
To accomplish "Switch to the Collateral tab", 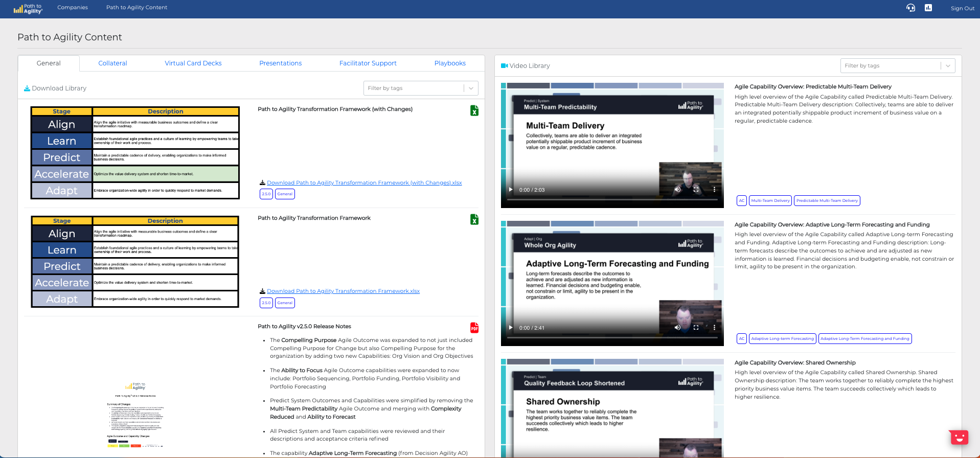I will click(112, 63).
